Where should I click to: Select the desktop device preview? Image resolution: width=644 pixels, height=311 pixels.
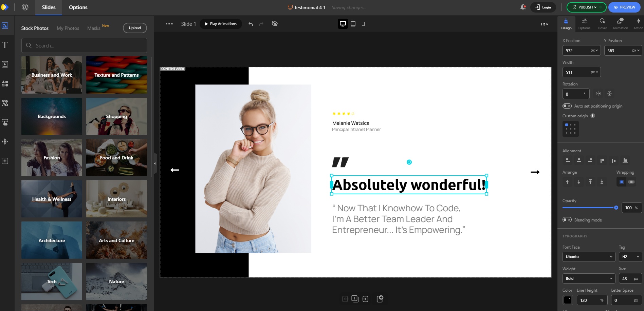[x=343, y=24]
